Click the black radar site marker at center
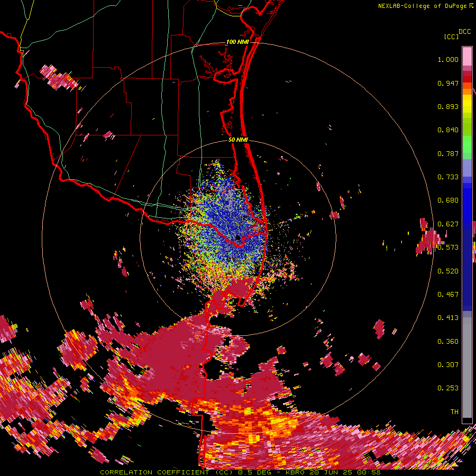The image size is (476, 476). coord(238,237)
